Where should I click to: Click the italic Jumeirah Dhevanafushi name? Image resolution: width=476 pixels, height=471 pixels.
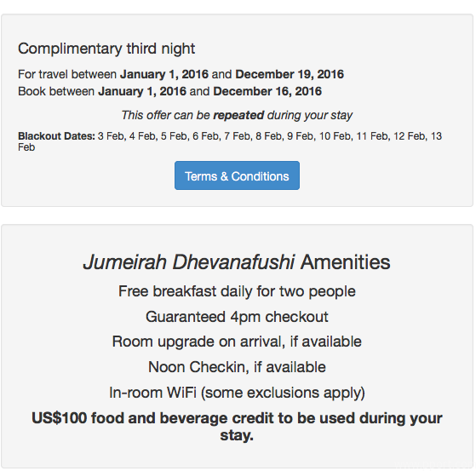189,262
